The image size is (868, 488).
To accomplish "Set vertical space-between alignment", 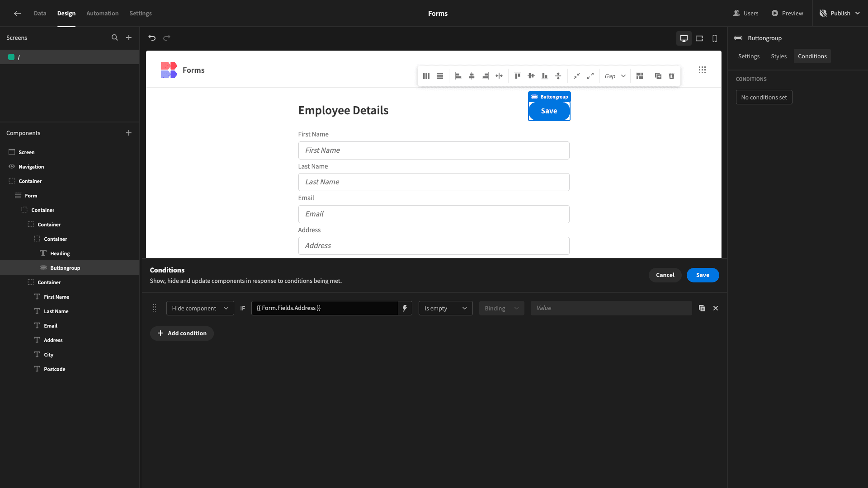I will [x=558, y=76].
